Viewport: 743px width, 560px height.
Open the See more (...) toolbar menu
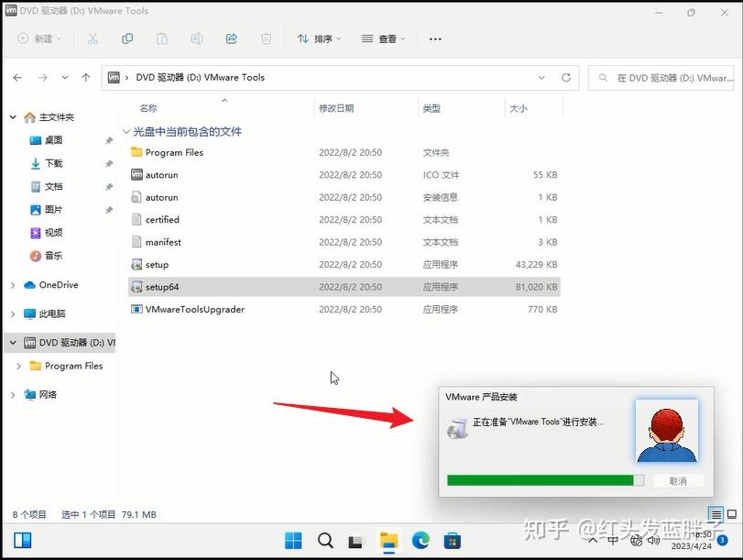pos(435,38)
